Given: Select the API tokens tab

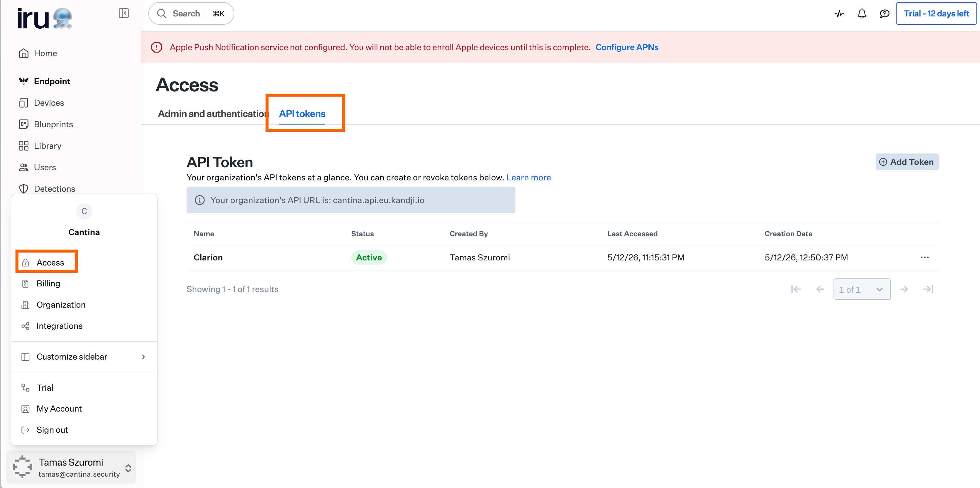Looking at the screenshot, I should tap(302, 114).
